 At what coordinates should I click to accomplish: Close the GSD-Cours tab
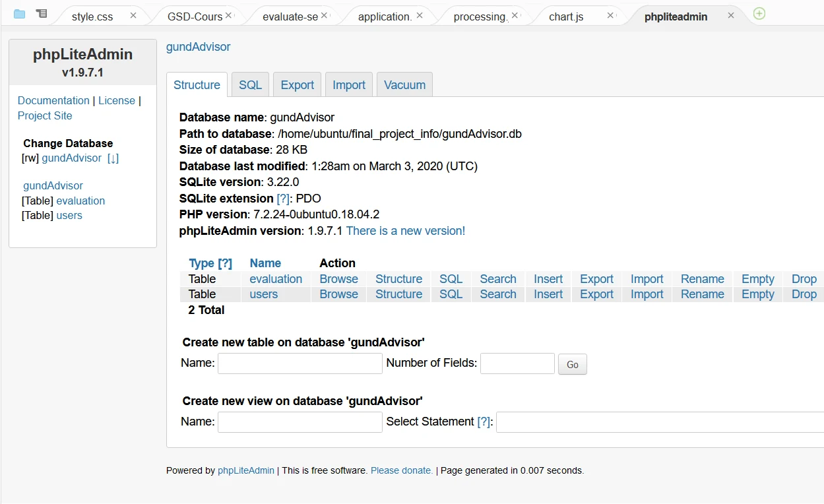point(229,15)
